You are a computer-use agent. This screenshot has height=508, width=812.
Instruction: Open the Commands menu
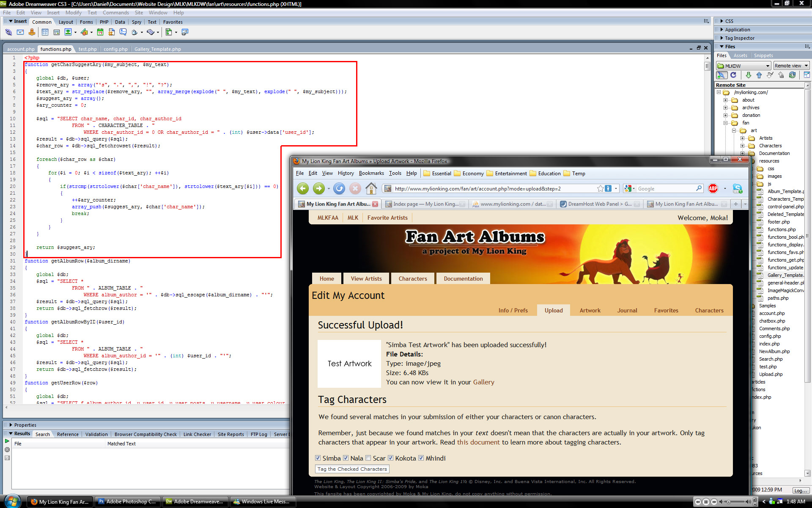click(x=115, y=13)
